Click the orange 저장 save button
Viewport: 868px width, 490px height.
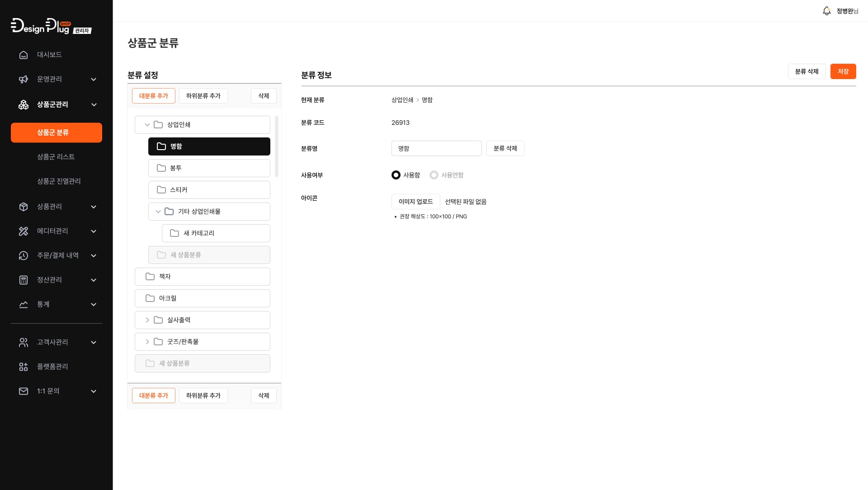(843, 71)
